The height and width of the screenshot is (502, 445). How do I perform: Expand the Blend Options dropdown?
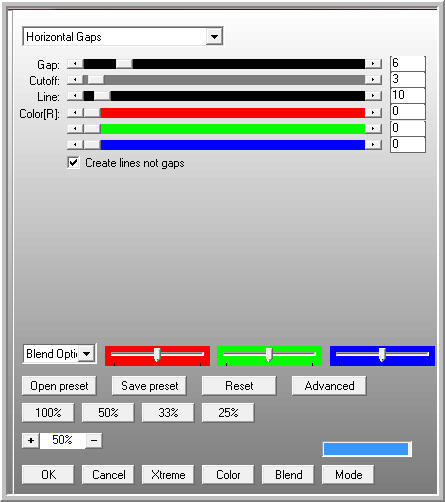[87, 354]
